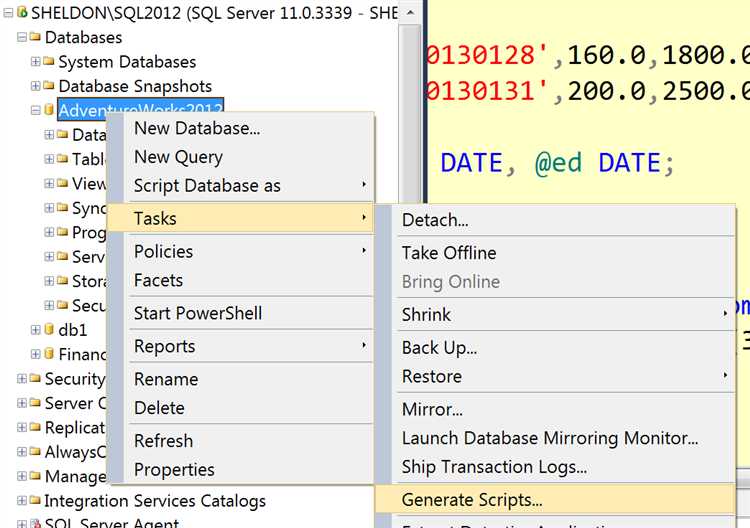Click Take Offline in the submenu
The width and height of the screenshot is (750, 528).
click(x=449, y=253)
